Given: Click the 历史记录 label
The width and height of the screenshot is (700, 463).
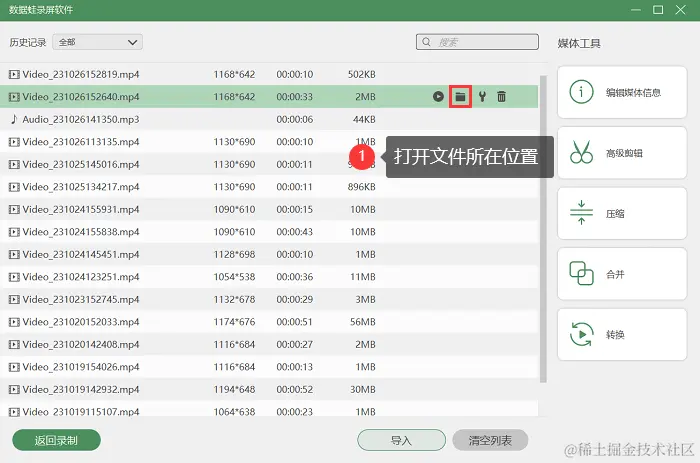Looking at the screenshot, I should tap(28, 42).
